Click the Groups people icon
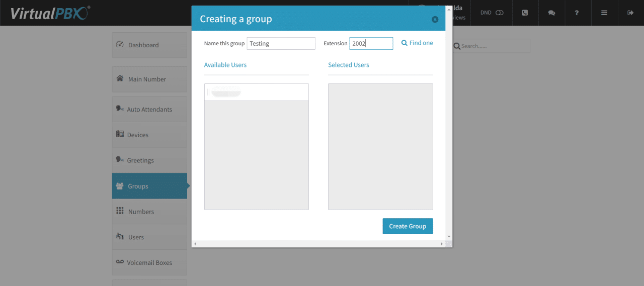Image resolution: width=644 pixels, height=286 pixels. pos(120,186)
